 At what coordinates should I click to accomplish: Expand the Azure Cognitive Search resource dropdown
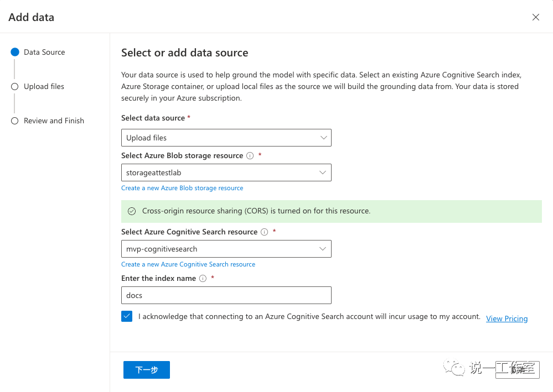click(x=226, y=249)
